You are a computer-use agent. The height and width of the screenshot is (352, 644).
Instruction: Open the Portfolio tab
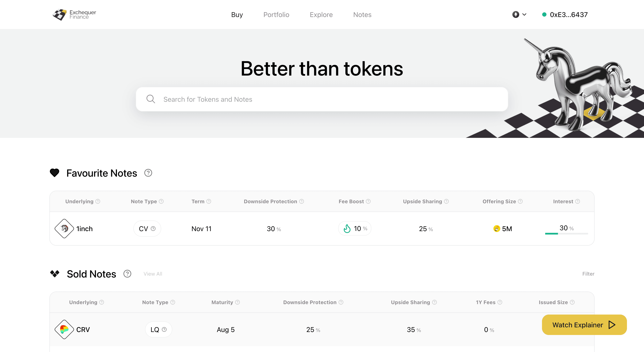point(276,15)
